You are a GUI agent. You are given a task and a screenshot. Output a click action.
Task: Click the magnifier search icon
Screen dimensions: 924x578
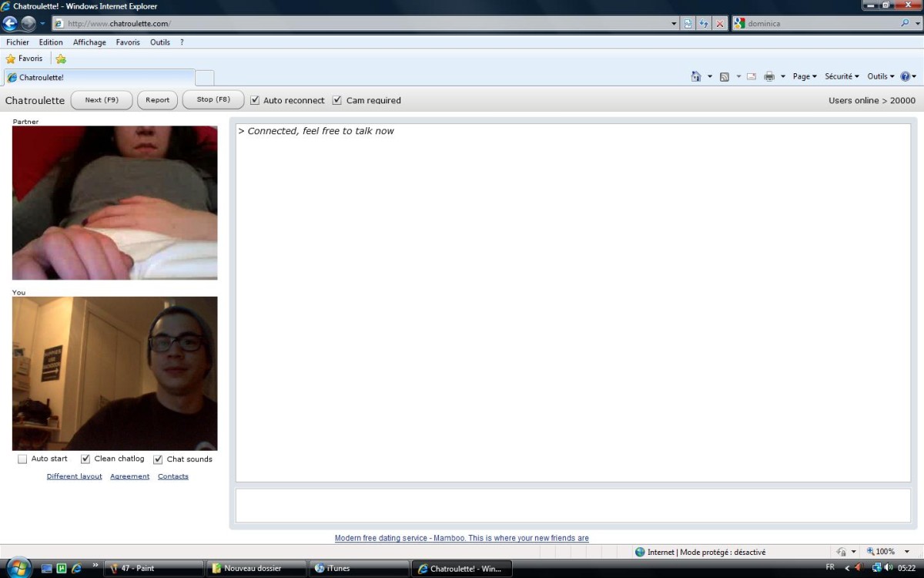tap(906, 23)
